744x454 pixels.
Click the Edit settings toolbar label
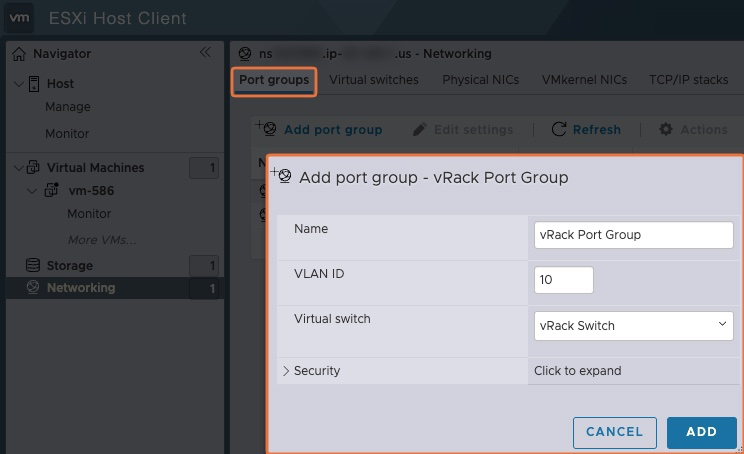[474, 130]
